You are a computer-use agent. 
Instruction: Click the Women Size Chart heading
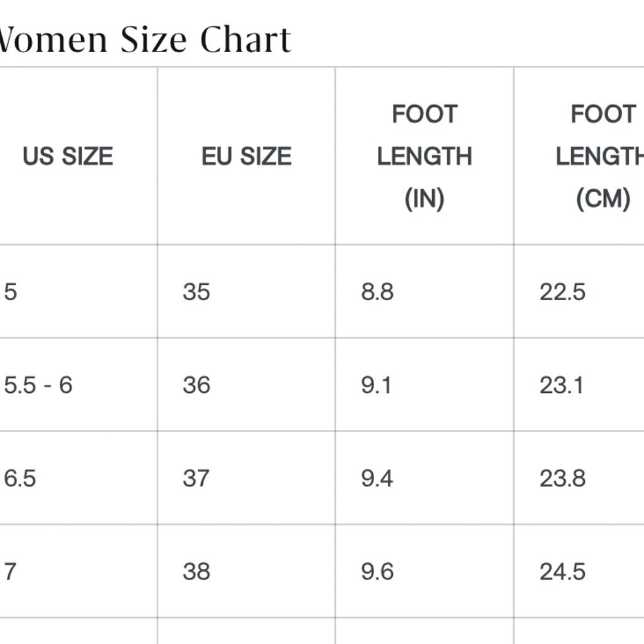coord(144,40)
